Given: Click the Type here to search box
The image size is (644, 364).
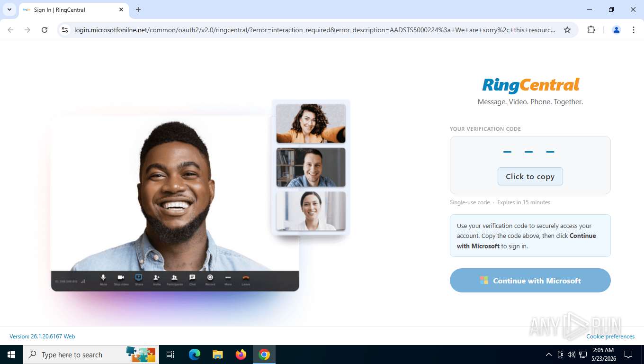Looking at the screenshot, I should point(90,355).
